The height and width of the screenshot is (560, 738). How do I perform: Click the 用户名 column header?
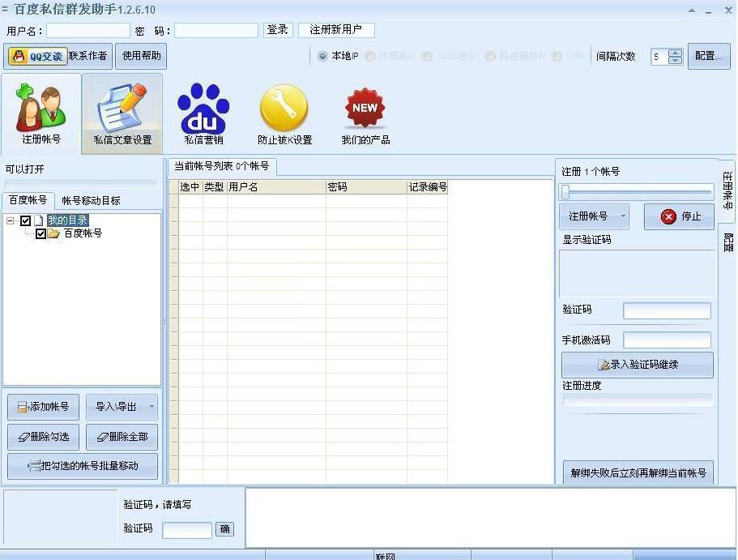tap(276, 187)
